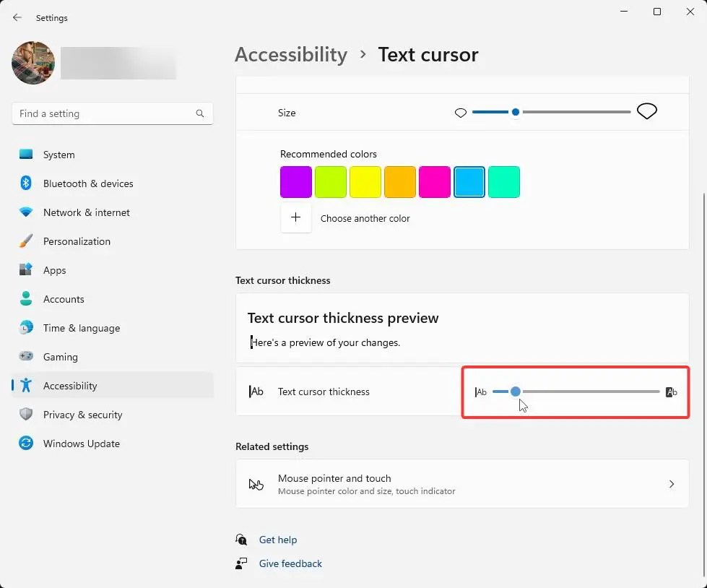Click the Accounts person icon
Image resolution: width=707 pixels, height=588 pixels.
click(x=26, y=298)
